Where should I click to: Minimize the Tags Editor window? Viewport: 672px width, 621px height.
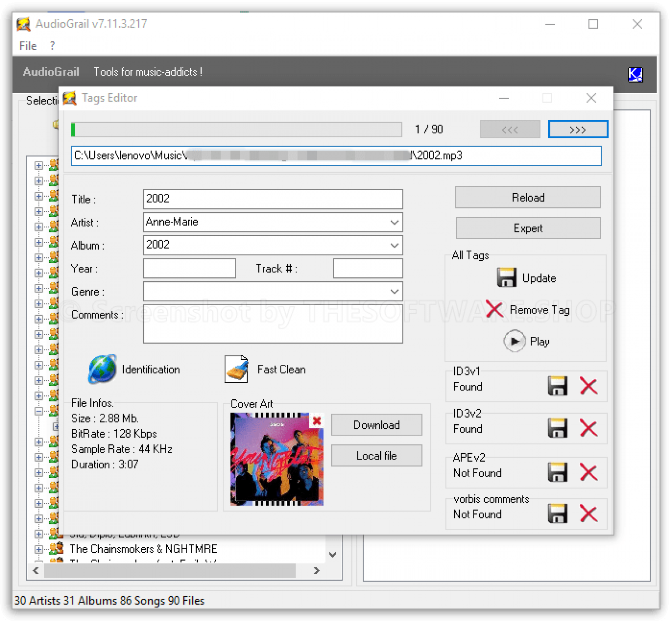504,98
